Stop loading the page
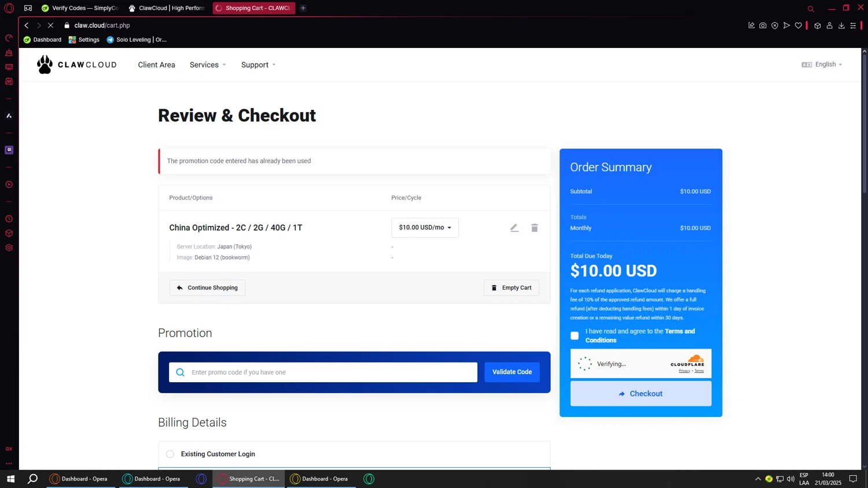This screenshot has height=488, width=868. [50, 25]
